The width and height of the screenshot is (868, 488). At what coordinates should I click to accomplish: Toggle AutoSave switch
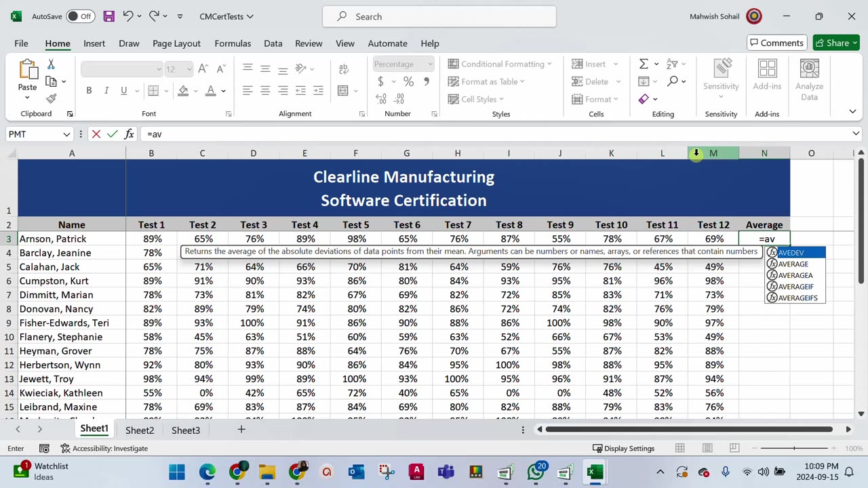(x=81, y=16)
